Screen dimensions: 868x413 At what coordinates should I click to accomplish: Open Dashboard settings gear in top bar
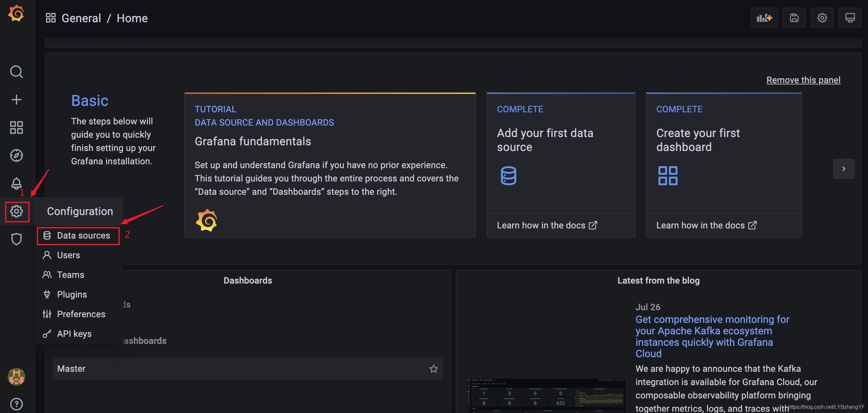822,18
